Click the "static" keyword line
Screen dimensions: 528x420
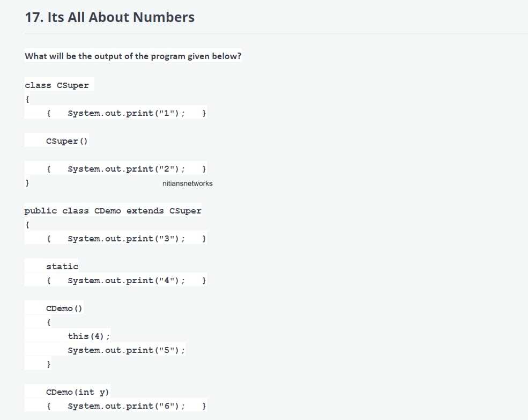point(62,267)
